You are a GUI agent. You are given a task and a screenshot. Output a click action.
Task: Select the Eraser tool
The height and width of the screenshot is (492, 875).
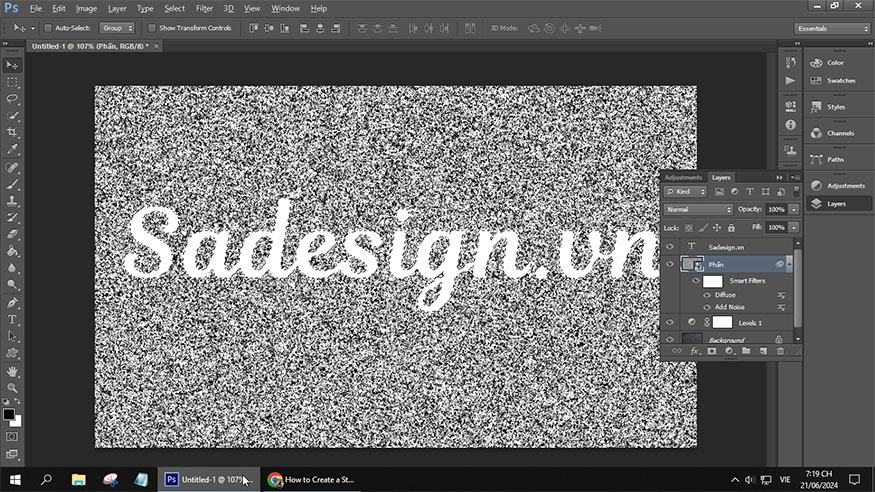click(12, 234)
